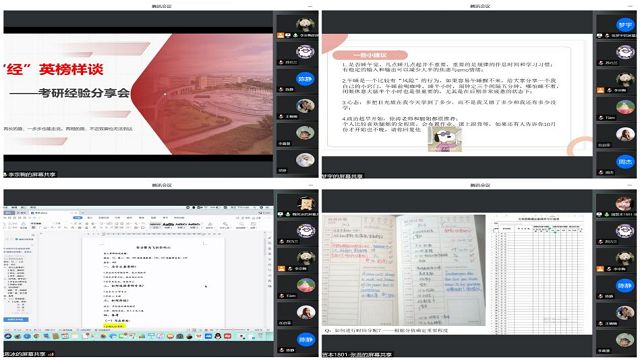Image resolution: width=640 pixels, height=360 pixels.
Task: Click the open notebook photo on the shared slide
Action: [x=404, y=270]
